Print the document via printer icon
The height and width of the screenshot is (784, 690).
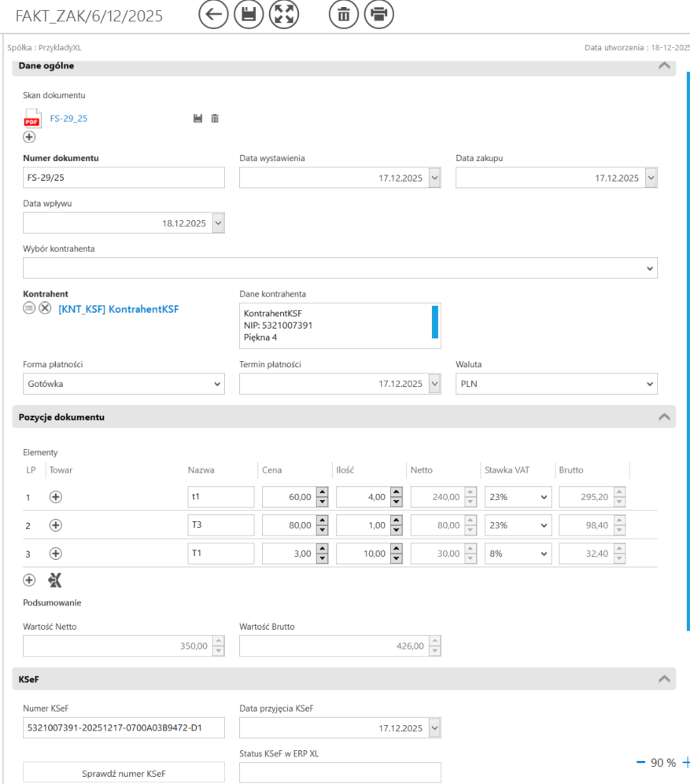(x=379, y=15)
